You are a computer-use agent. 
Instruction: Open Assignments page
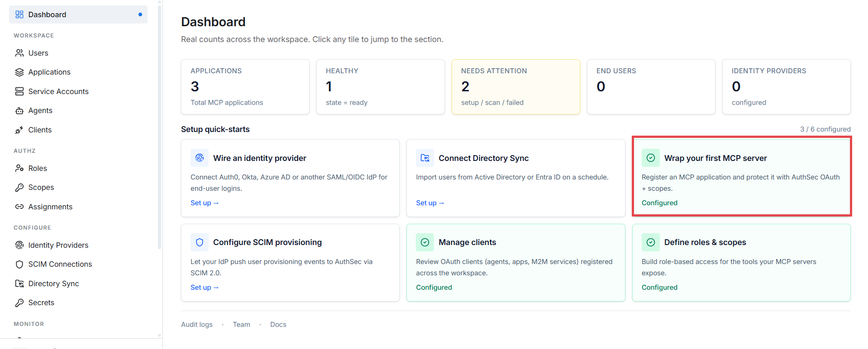click(x=78, y=207)
